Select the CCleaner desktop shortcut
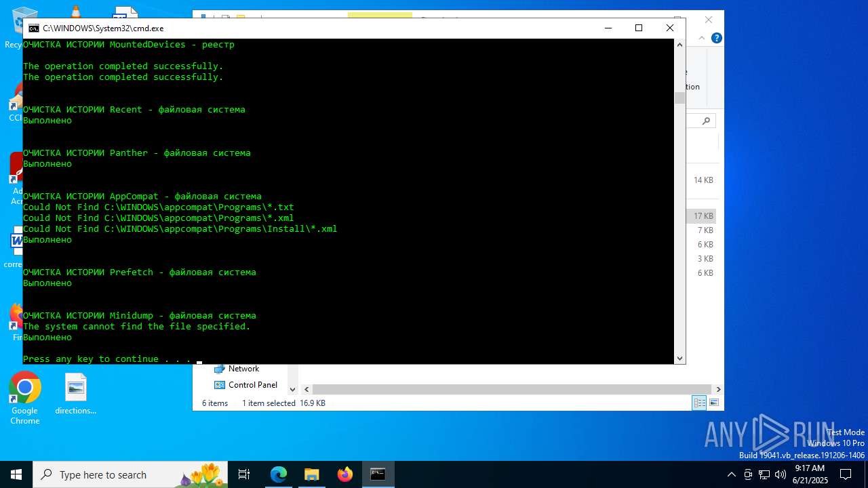The width and height of the screenshot is (868, 488). point(14,102)
